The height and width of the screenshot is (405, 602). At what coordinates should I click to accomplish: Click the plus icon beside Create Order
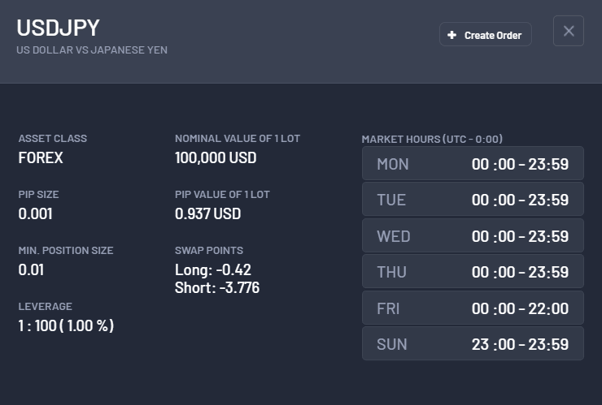point(452,35)
